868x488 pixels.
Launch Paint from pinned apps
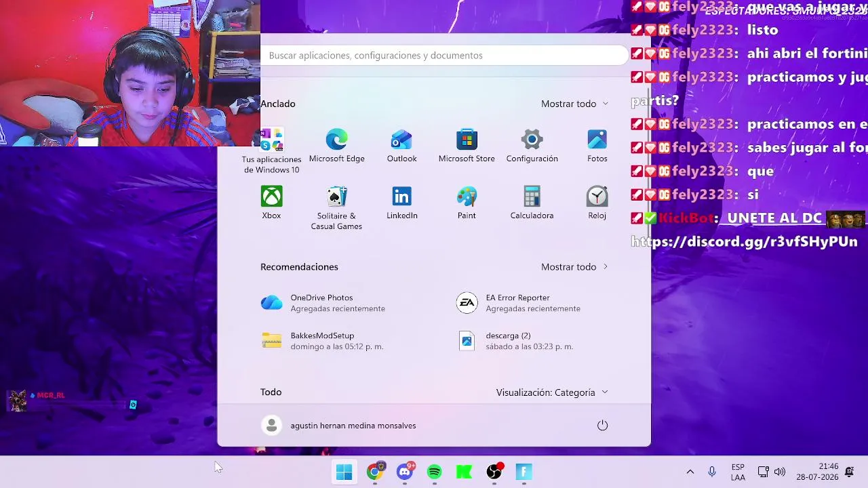coord(467,203)
